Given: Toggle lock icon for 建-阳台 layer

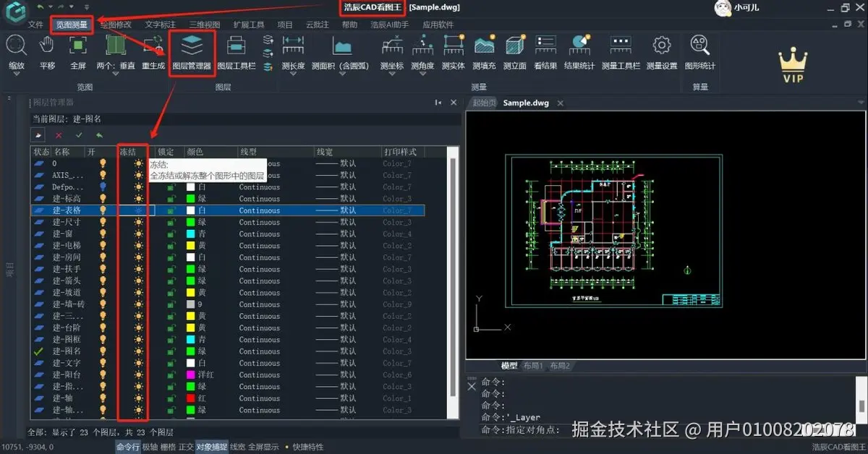Looking at the screenshot, I should (x=171, y=374).
